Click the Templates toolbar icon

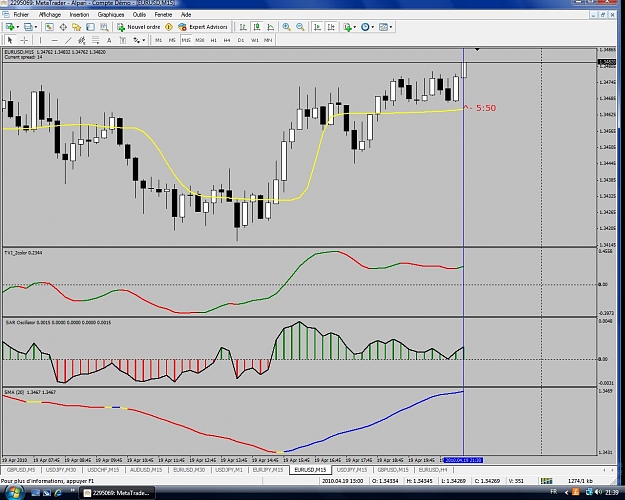pyautogui.click(x=383, y=27)
